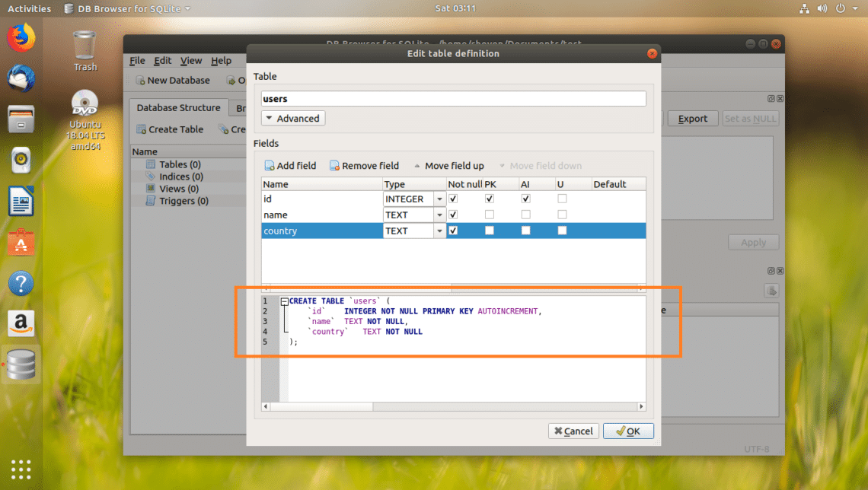868x490 pixels.
Task: Enable PK checkbox for country field
Action: 490,231
